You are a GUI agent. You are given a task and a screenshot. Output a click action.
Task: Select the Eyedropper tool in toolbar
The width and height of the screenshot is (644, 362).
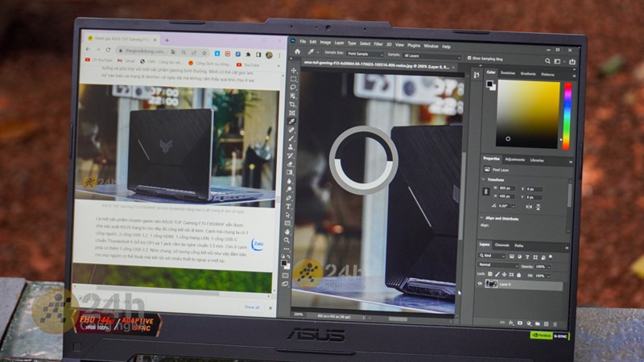[x=292, y=121]
